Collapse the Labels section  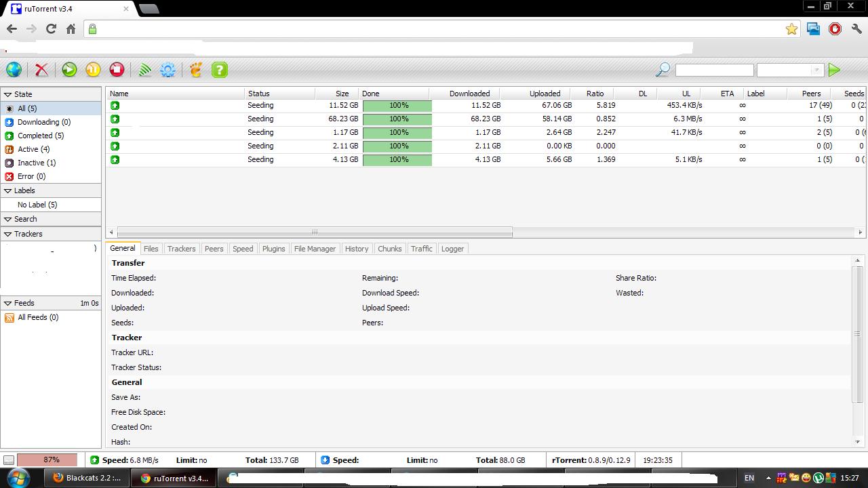[8, 191]
